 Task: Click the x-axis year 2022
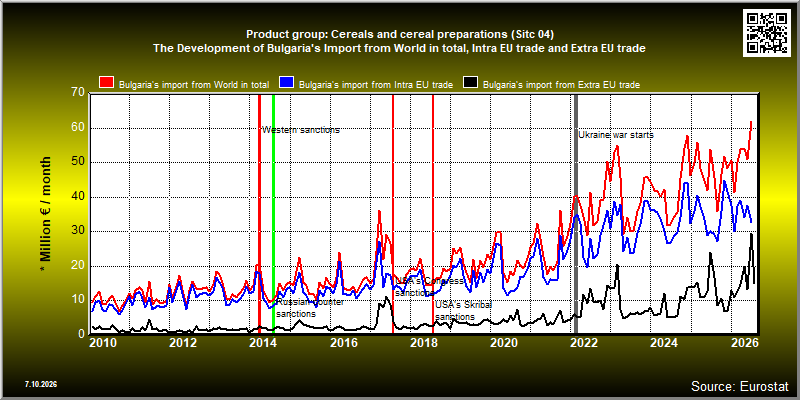click(x=584, y=342)
